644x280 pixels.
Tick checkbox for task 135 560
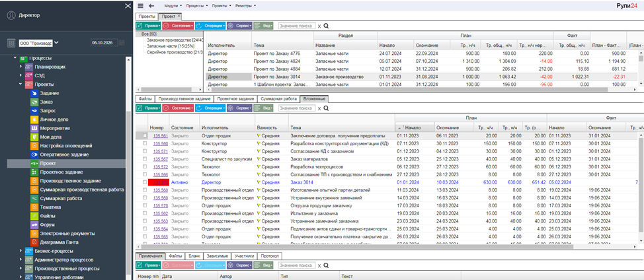tap(145, 143)
